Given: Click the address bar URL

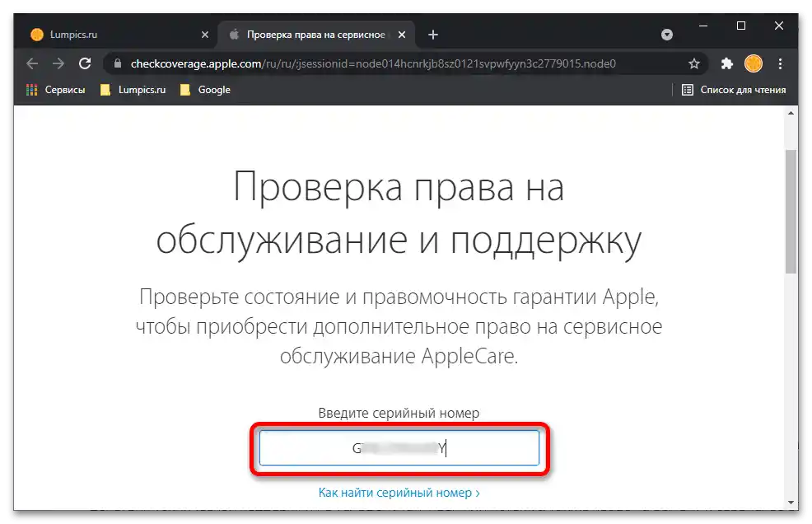Looking at the screenshot, I should [373, 63].
